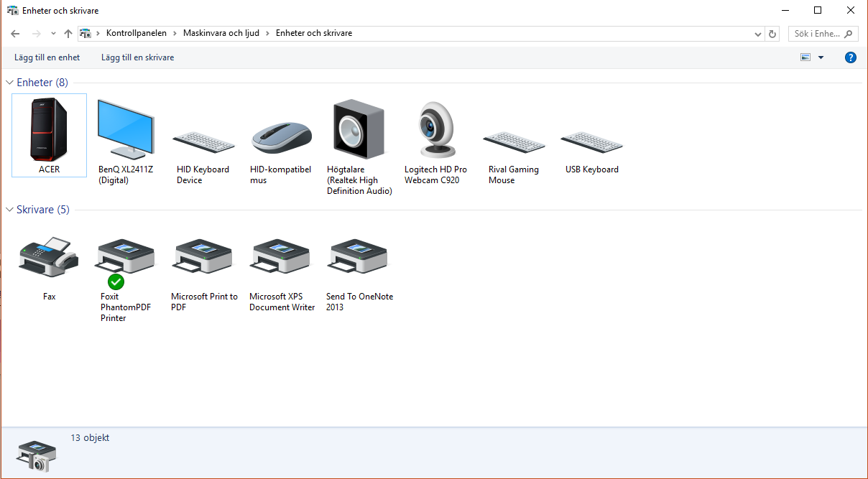Click the Enheter (8) group header text

click(x=42, y=83)
